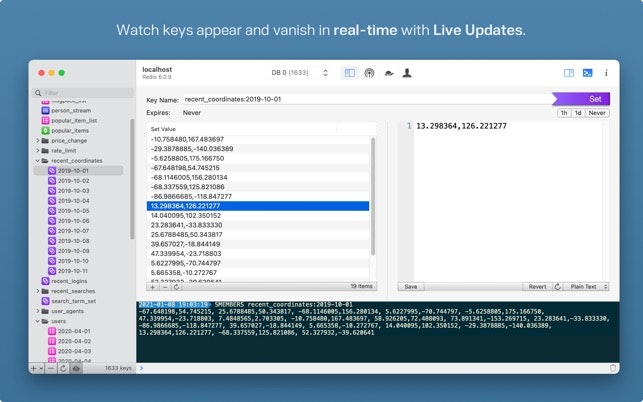This screenshot has height=402, width=643.
Task: Collapse the users folder
Action: point(38,321)
